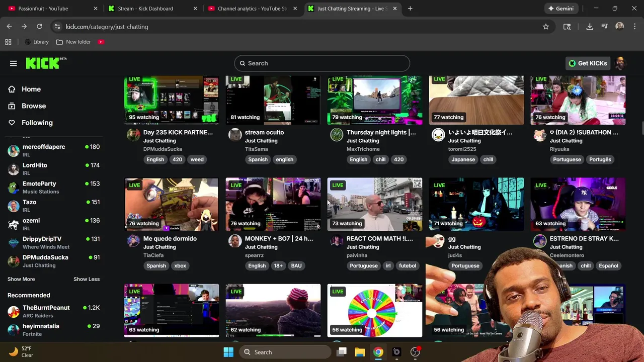Open heyimnatalia recommended channel avatar

14,330
